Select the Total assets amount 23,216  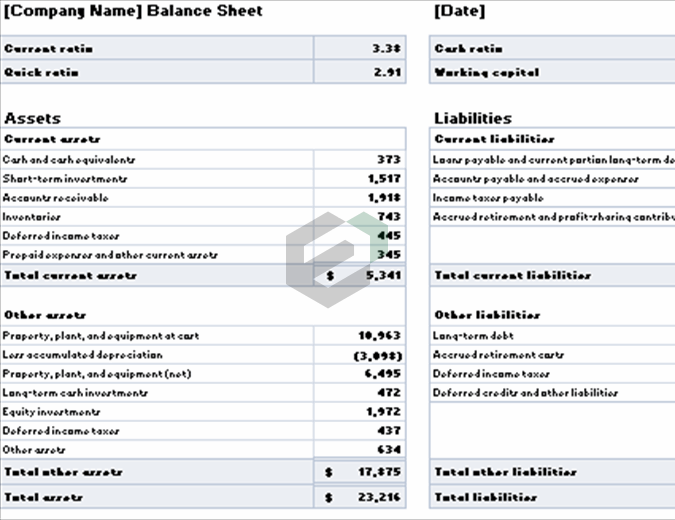[x=379, y=496]
